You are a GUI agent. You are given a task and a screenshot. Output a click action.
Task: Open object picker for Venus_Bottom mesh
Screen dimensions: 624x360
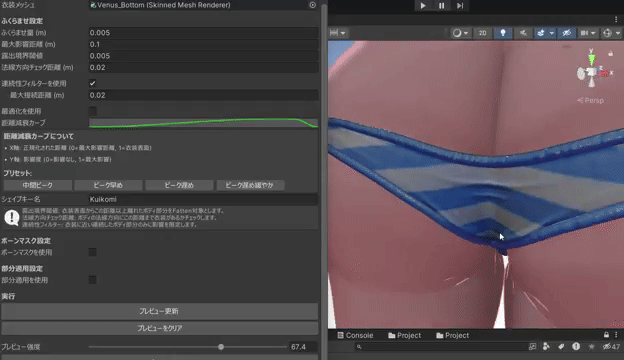pos(312,5)
